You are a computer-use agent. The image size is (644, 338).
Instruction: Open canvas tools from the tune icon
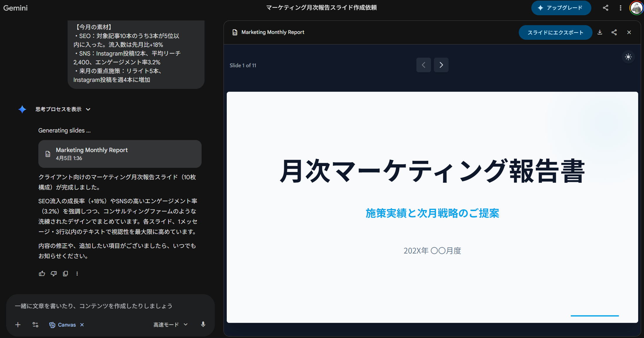(x=35, y=325)
